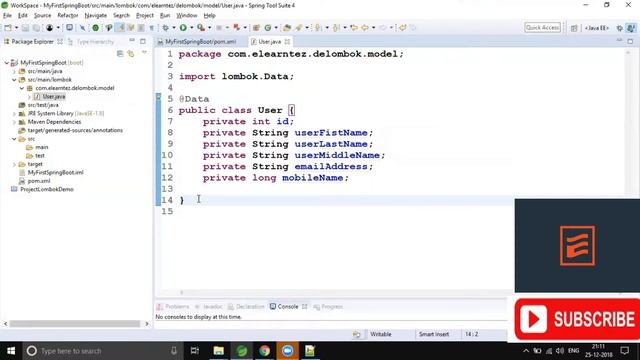Open the Declaration view tab
This screenshot has width=640, height=360.
(246, 307)
